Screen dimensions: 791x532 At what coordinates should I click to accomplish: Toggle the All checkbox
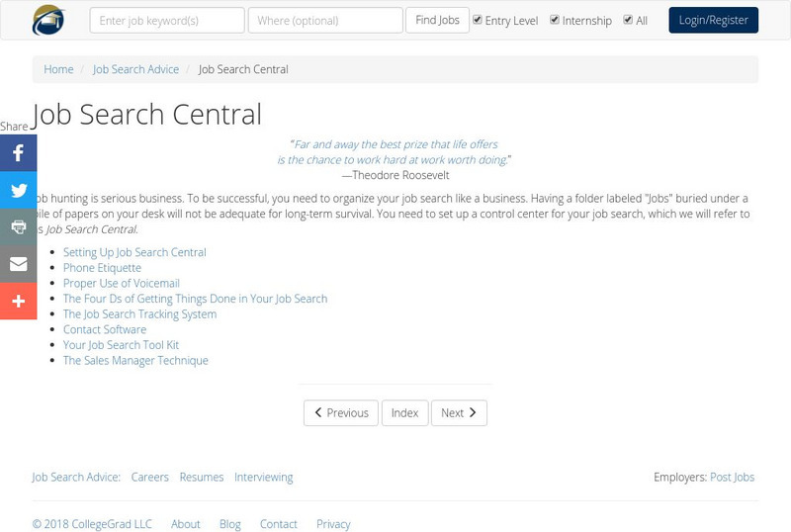click(x=628, y=20)
